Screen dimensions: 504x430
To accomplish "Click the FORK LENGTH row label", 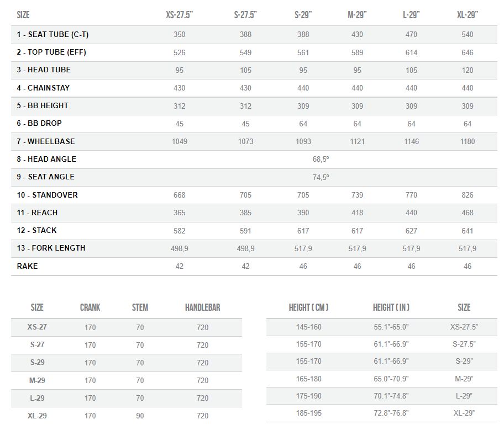I will coord(51,248).
